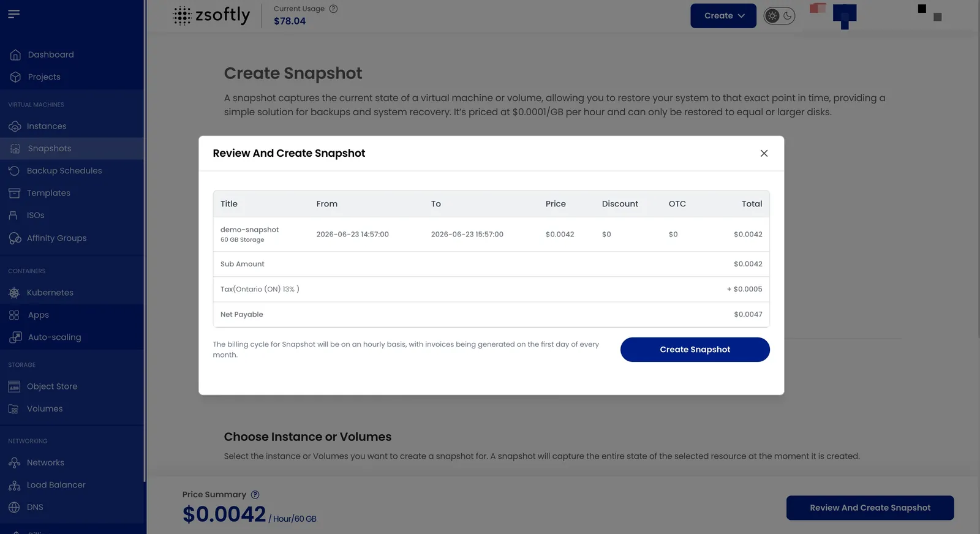Click the Discount column header
The width and height of the screenshot is (980, 534).
620,204
